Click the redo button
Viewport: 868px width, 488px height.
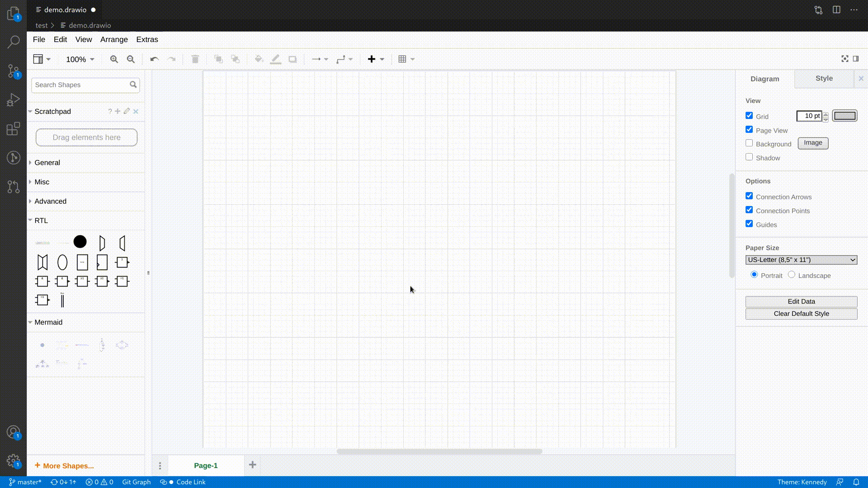pyautogui.click(x=172, y=59)
